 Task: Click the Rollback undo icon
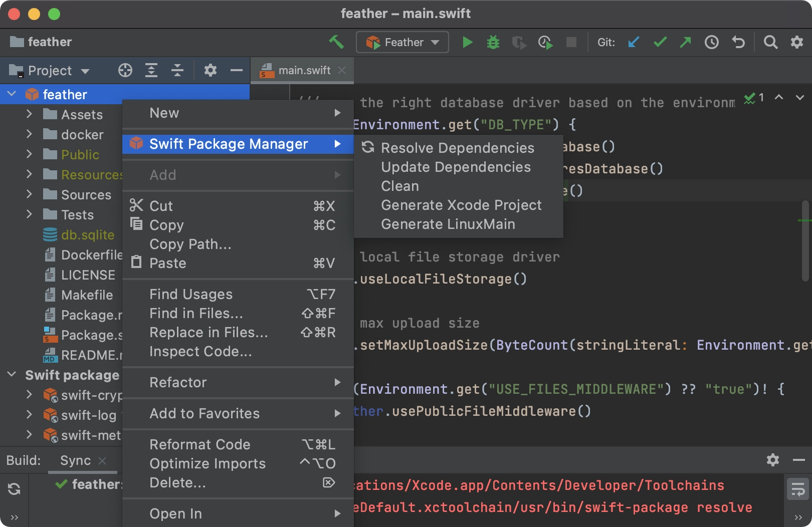point(738,42)
